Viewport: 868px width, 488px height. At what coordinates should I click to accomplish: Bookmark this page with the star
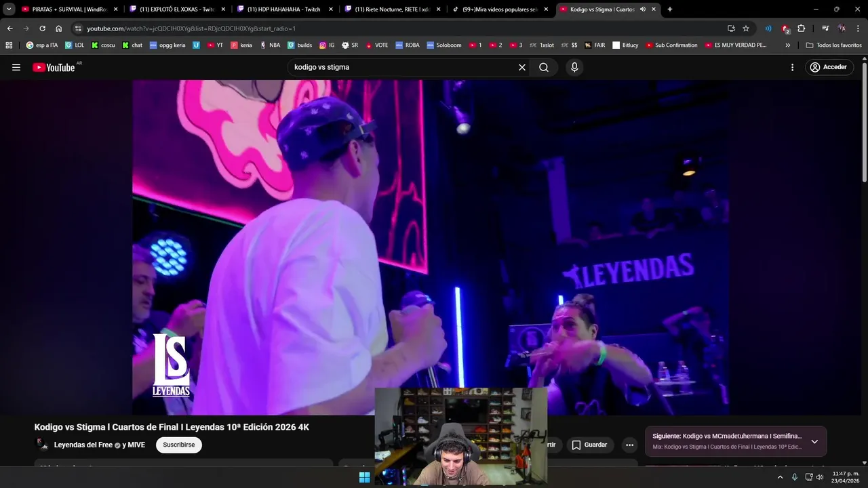(x=746, y=28)
